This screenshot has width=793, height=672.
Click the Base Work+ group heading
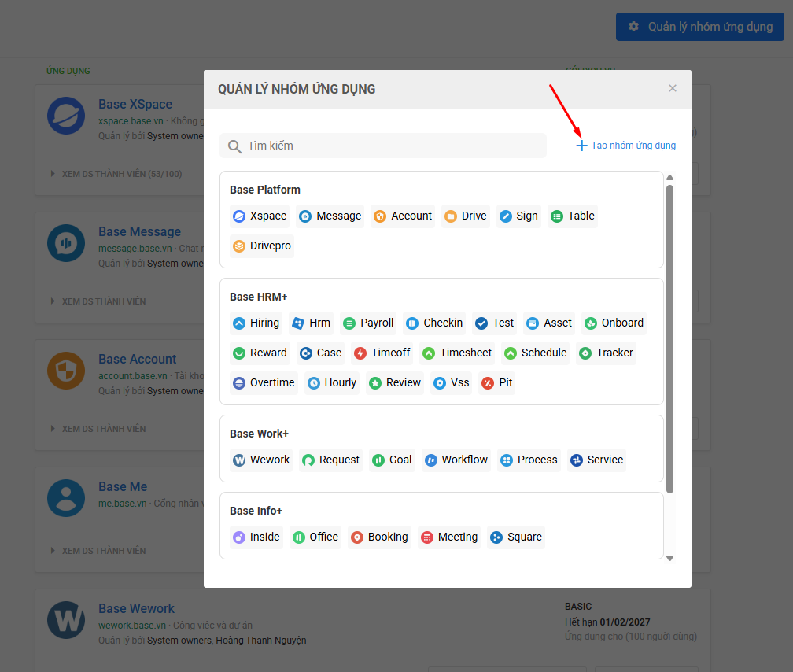(x=259, y=434)
